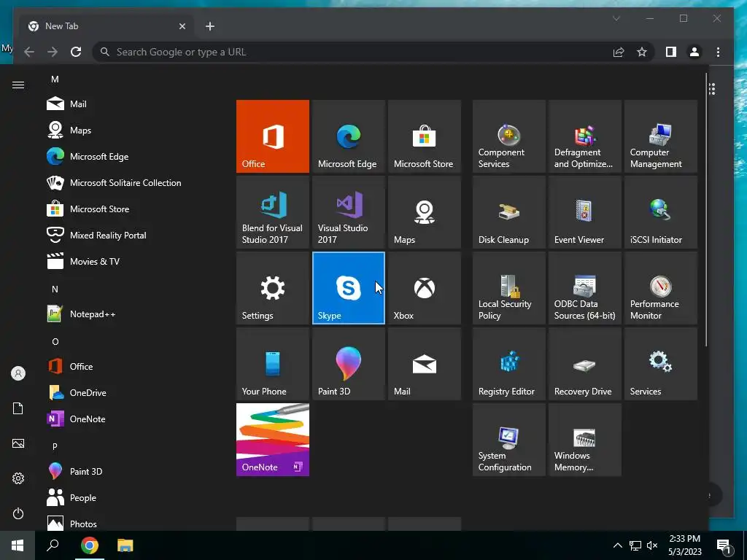Open Mixed Reality Portal
The height and width of the screenshot is (560, 747).
pyautogui.click(x=133, y=235)
